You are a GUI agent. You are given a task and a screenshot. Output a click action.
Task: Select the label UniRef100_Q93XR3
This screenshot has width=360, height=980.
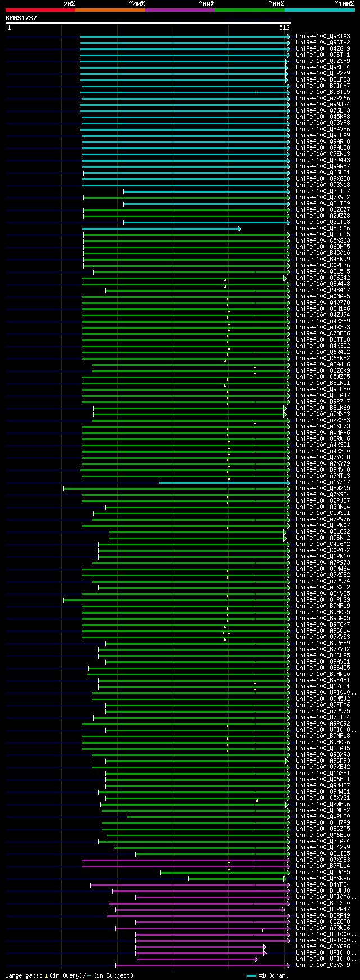tap(323, 755)
